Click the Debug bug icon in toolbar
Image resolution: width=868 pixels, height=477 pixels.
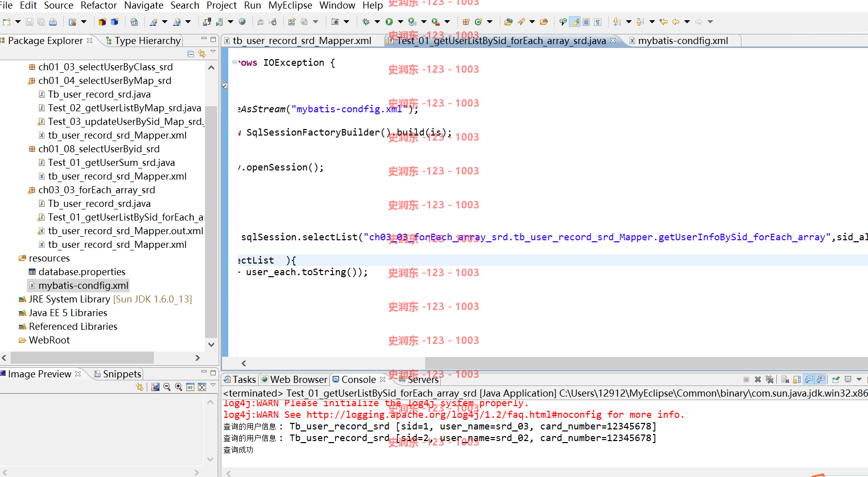[x=365, y=22]
